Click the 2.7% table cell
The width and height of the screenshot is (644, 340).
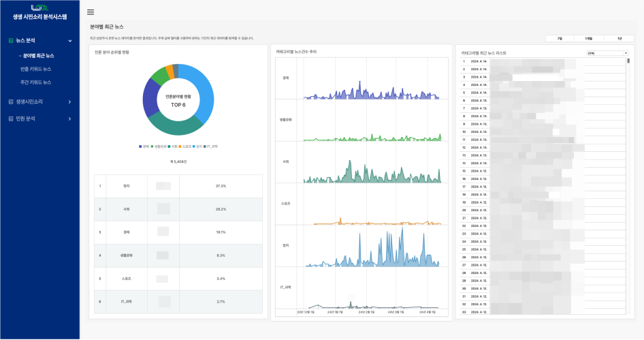coord(221,302)
